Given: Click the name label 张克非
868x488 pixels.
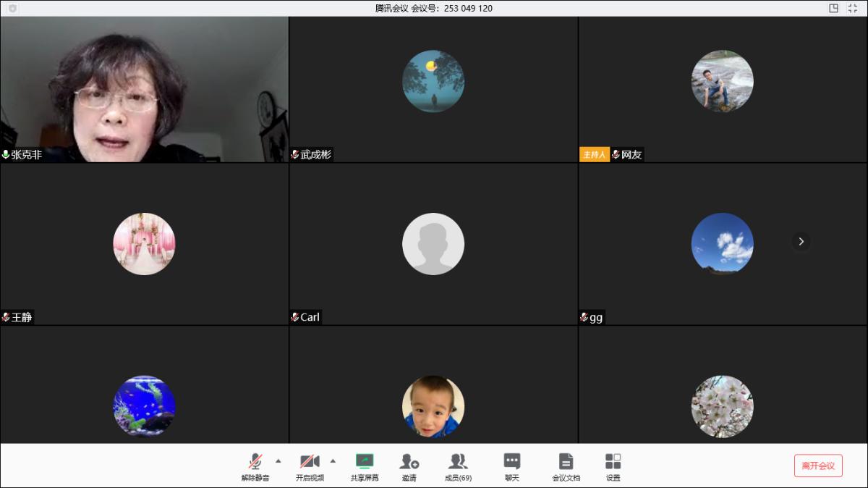Looking at the screenshot, I should click(x=27, y=154).
